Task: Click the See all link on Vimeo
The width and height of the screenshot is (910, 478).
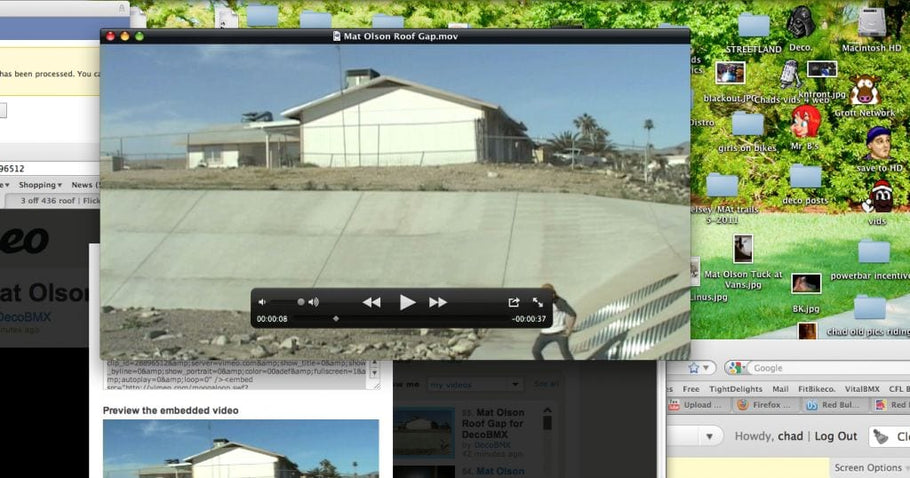Action: point(546,384)
